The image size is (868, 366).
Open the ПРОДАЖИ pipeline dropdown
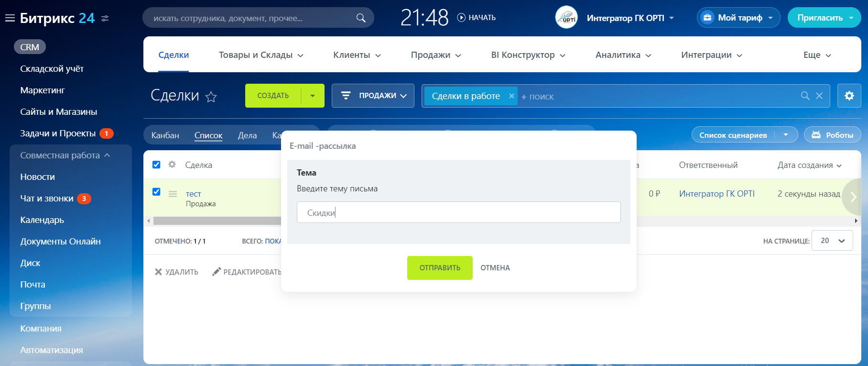pyautogui.click(x=373, y=96)
